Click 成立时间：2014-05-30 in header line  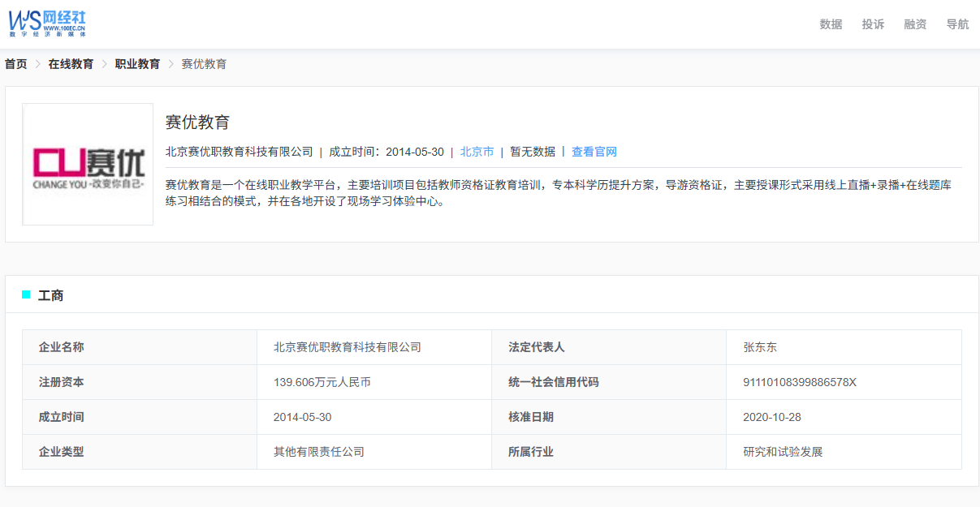click(386, 152)
